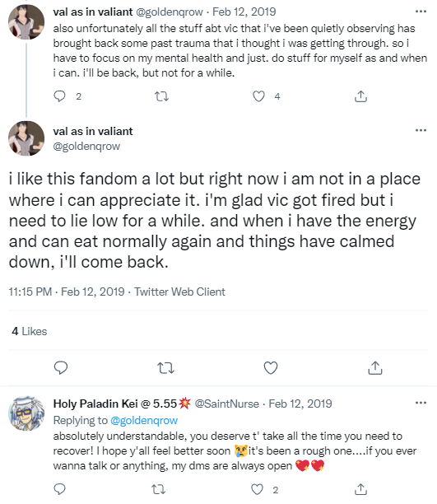View the 4 Likes list

coord(30,331)
